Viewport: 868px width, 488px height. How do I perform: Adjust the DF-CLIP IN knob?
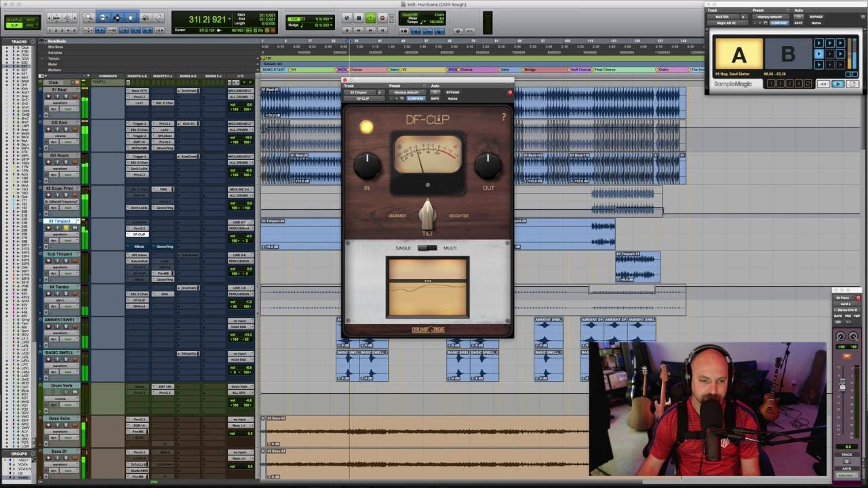click(x=367, y=165)
